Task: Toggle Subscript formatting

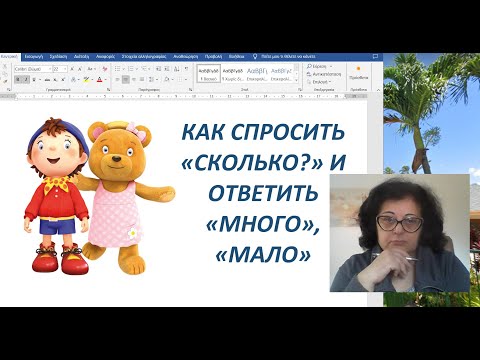Action: pyautogui.click(x=55, y=80)
